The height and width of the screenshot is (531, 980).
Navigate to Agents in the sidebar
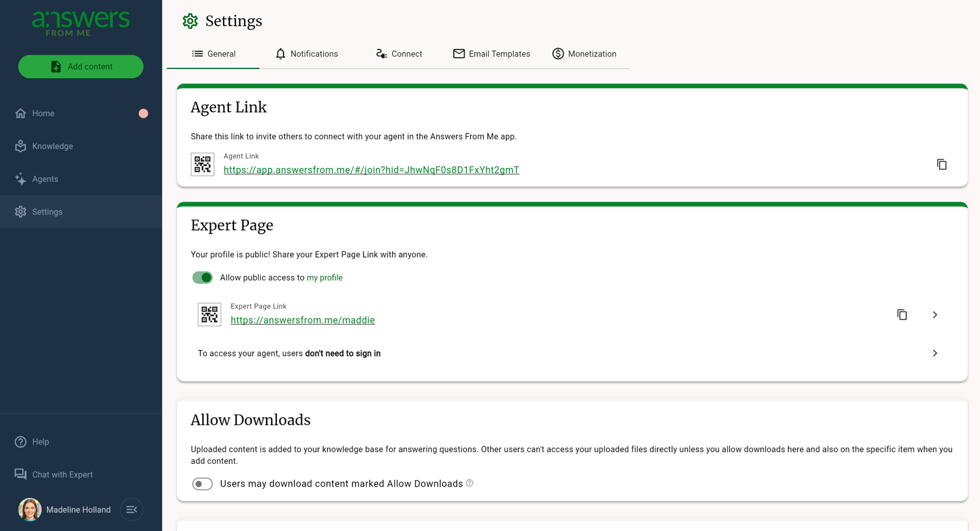point(81,179)
